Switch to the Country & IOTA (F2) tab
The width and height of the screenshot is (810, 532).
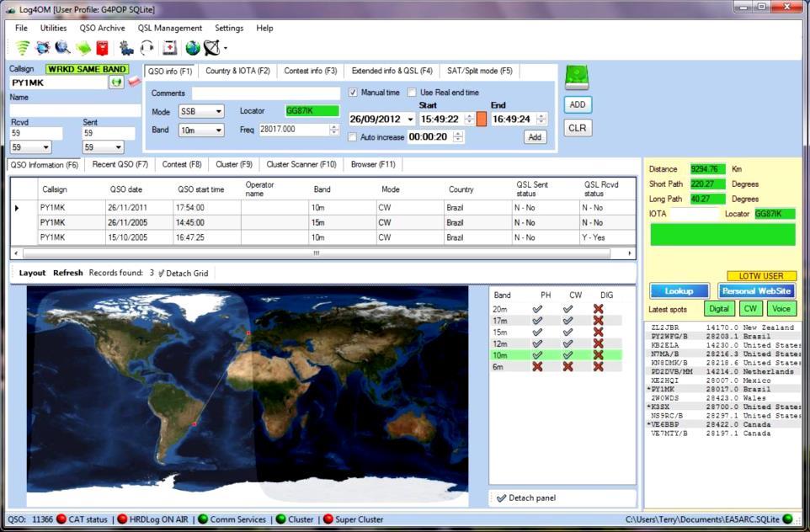click(237, 71)
